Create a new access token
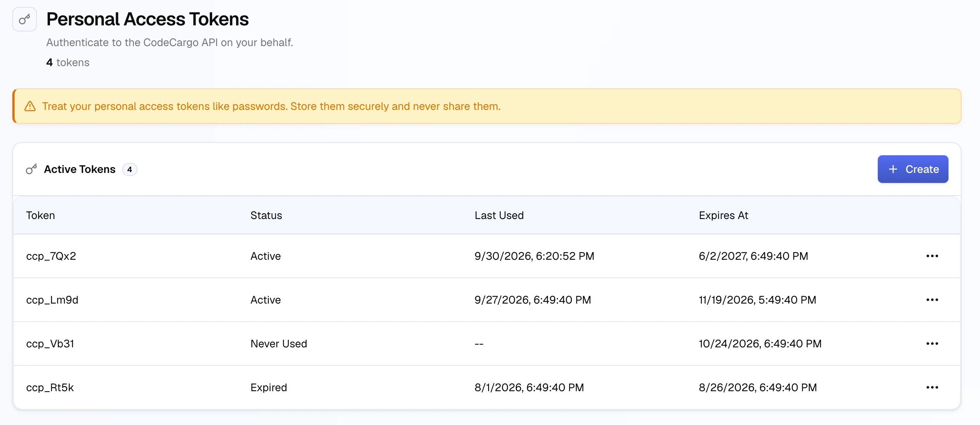The image size is (980, 425). point(913,169)
